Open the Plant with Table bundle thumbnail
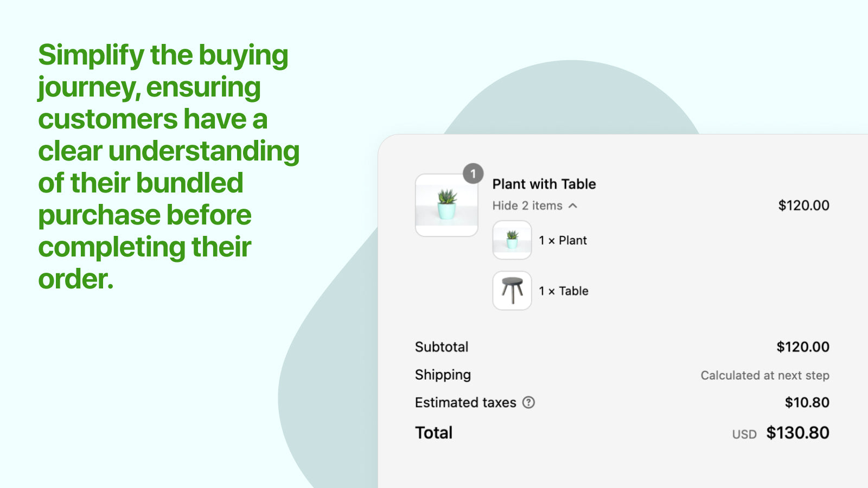The width and height of the screenshot is (868, 488). click(446, 205)
